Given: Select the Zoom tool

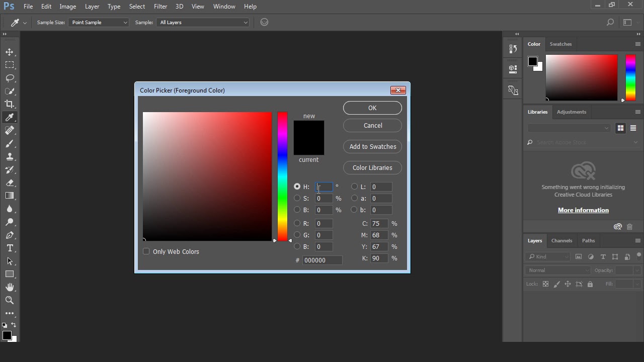Looking at the screenshot, I should [x=10, y=300].
